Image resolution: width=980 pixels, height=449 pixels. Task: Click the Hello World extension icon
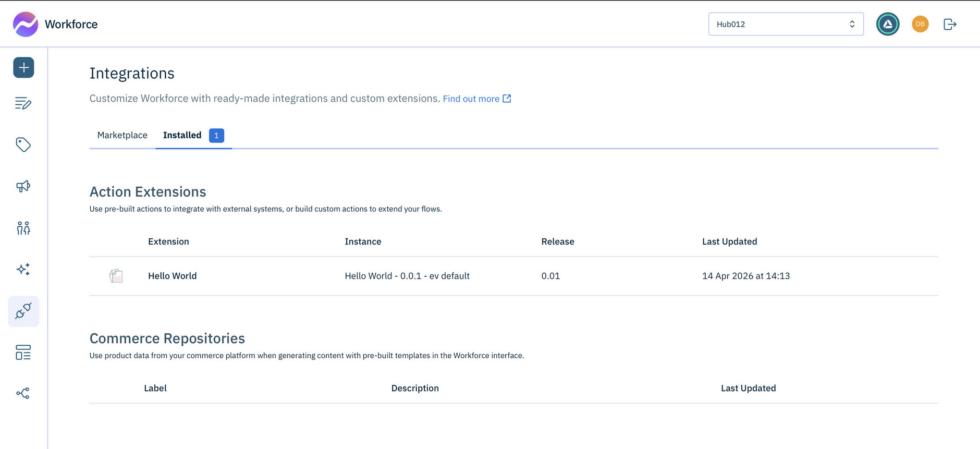116,276
